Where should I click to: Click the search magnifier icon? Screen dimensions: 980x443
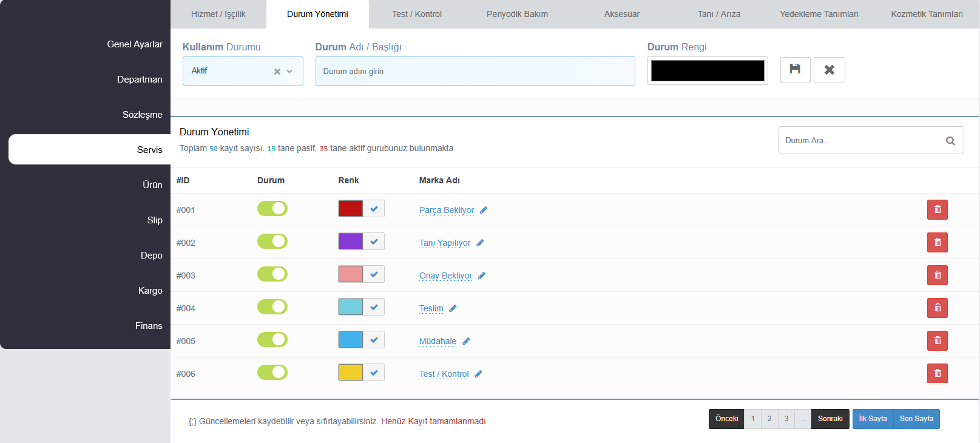point(950,141)
